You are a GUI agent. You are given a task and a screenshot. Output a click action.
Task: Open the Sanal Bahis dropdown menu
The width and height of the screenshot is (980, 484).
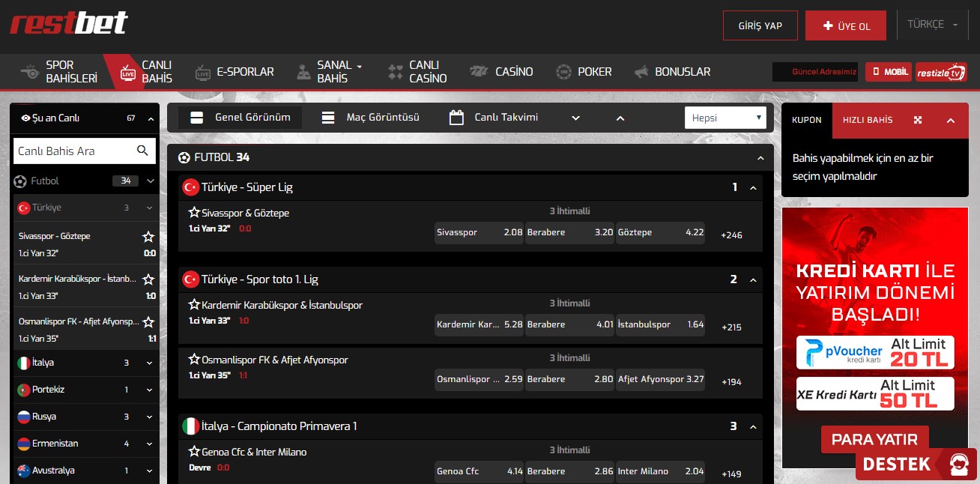pyautogui.click(x=329, y=72)
